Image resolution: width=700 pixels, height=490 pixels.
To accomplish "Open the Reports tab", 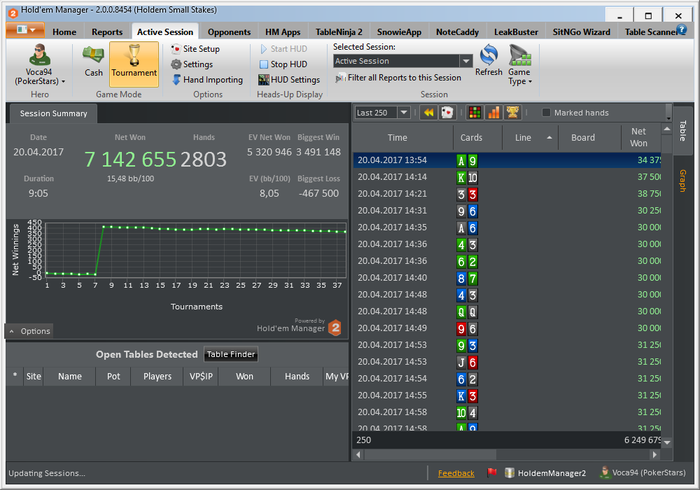I will point(107,32).
